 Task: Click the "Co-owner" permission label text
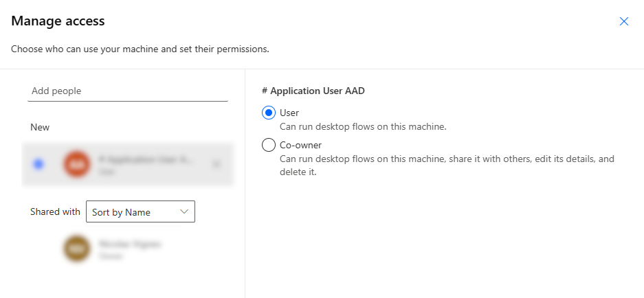tap(300, 145)
